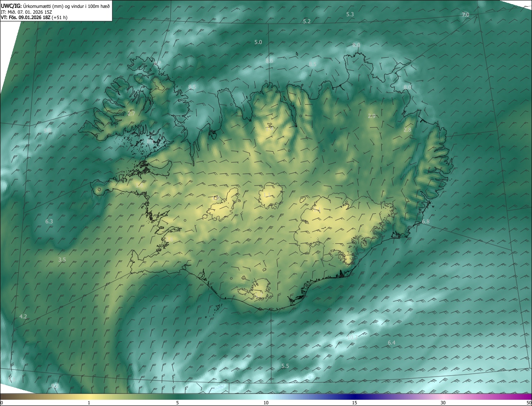This screenshot has width=532, height=406.
Task: Click the '4.2' value label on the map
Action: pyautogui.click(x=23, y=317)
